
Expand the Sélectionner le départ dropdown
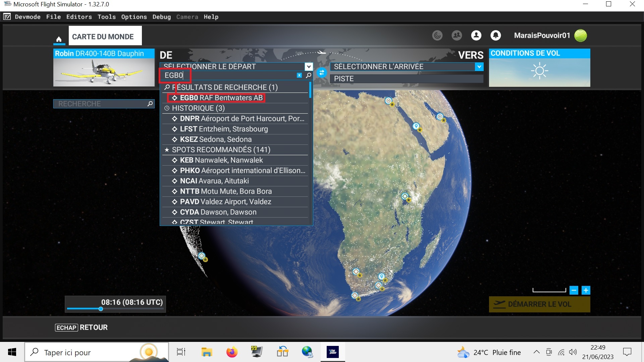[309, 66]
